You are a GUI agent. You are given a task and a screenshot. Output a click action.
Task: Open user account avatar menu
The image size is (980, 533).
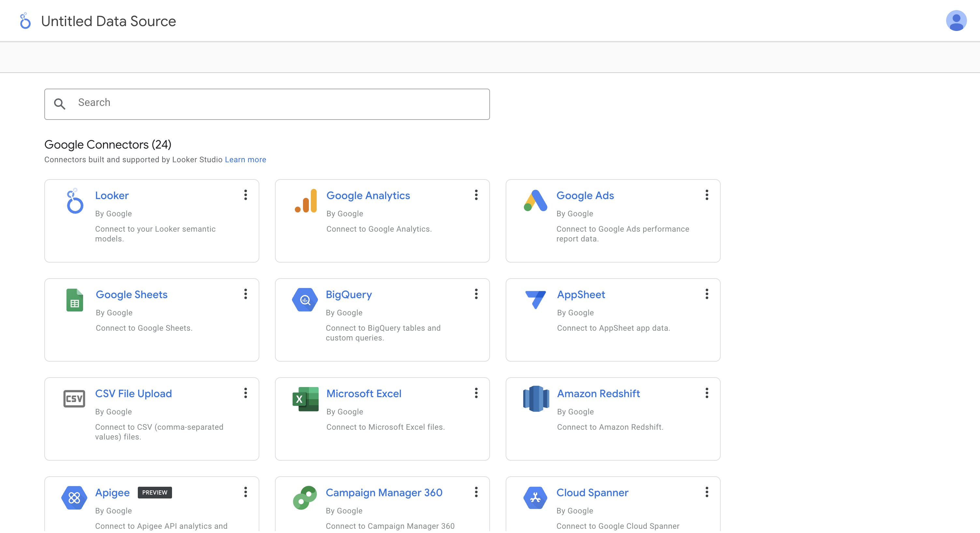pos(956,21)
